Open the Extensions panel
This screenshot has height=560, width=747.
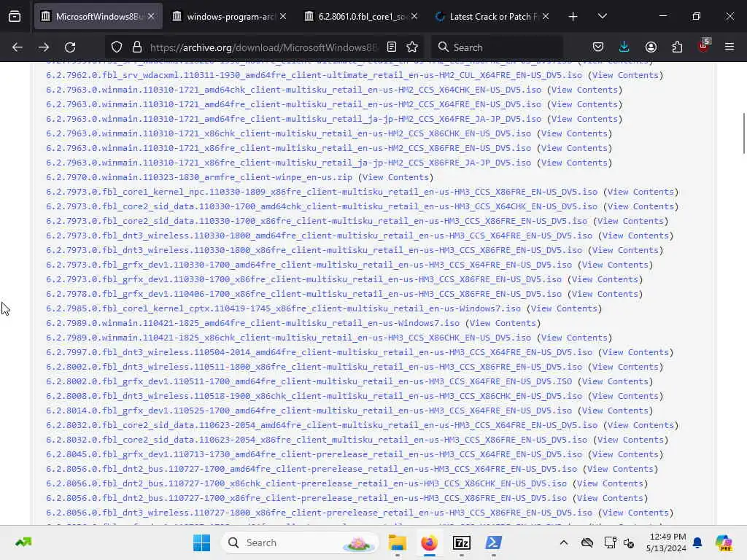click(677, 47)
